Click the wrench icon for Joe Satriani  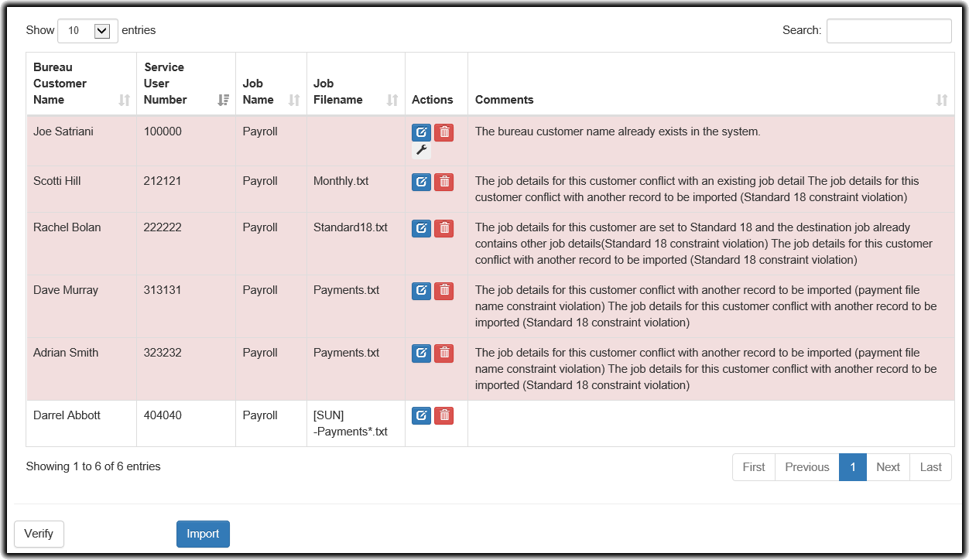click(x=421, y=150)
